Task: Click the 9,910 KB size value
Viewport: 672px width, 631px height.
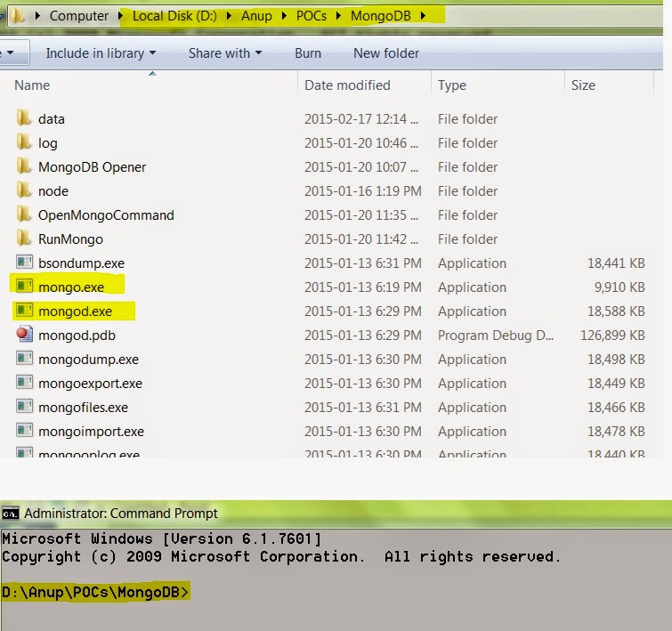Action: click(x=619, y=287)
